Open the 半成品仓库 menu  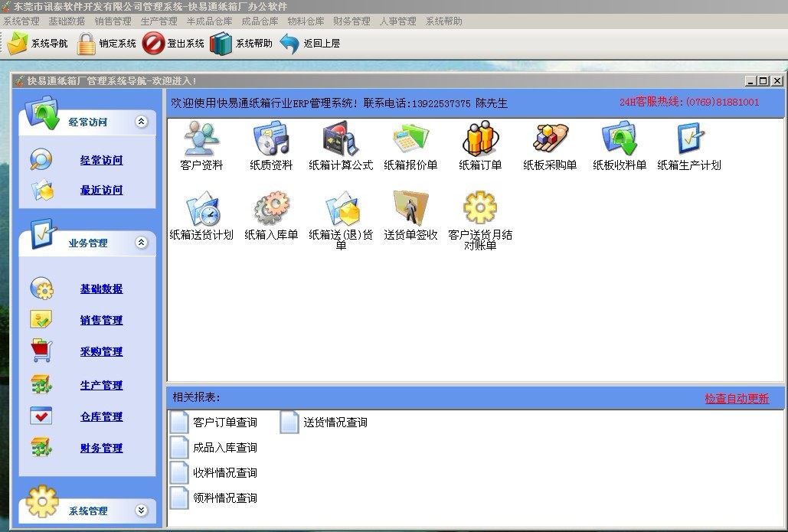pos(210,21)
